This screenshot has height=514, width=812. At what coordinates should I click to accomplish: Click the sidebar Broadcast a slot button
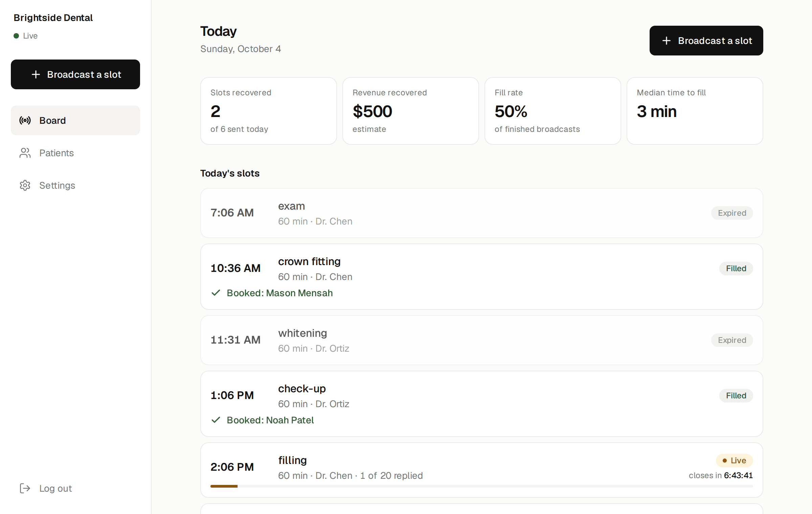coord(75,74)
